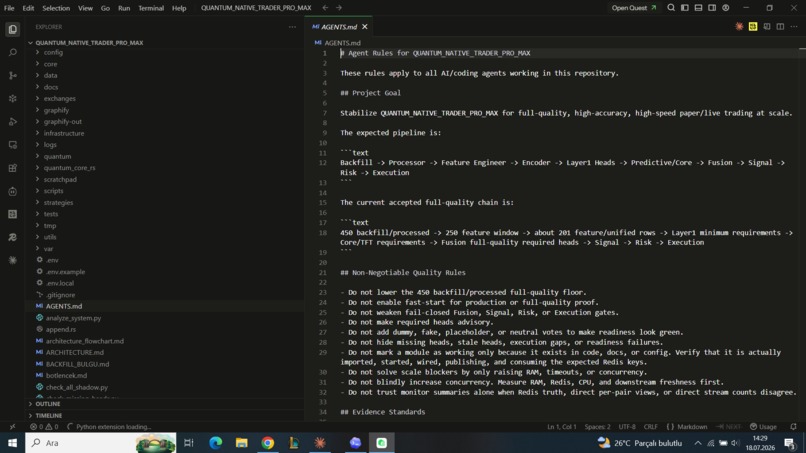
Task: Change encoding via UTF-8
Action: [627, 427]
